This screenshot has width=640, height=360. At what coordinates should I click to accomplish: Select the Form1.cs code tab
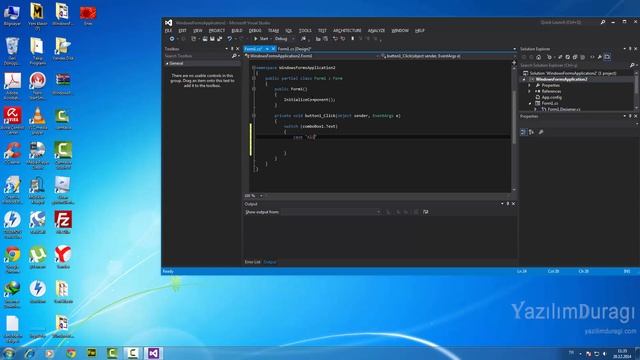click(x=253, y=49)
